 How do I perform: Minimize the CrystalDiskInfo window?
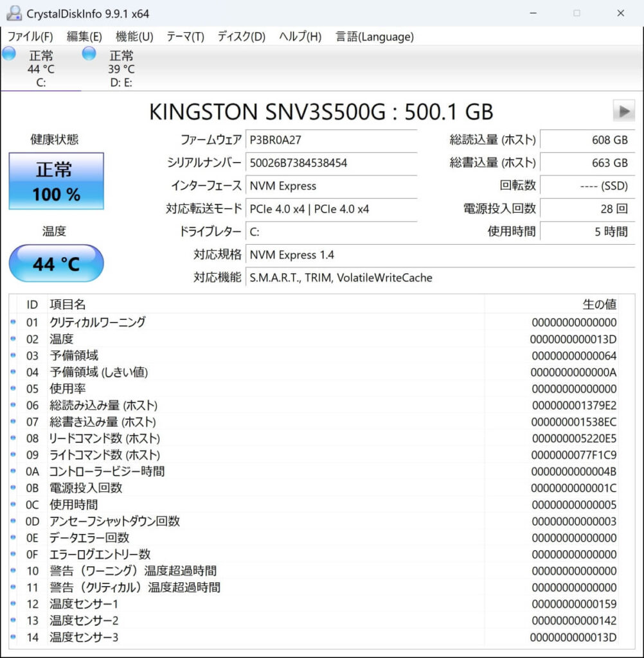(x=533, y=13)
